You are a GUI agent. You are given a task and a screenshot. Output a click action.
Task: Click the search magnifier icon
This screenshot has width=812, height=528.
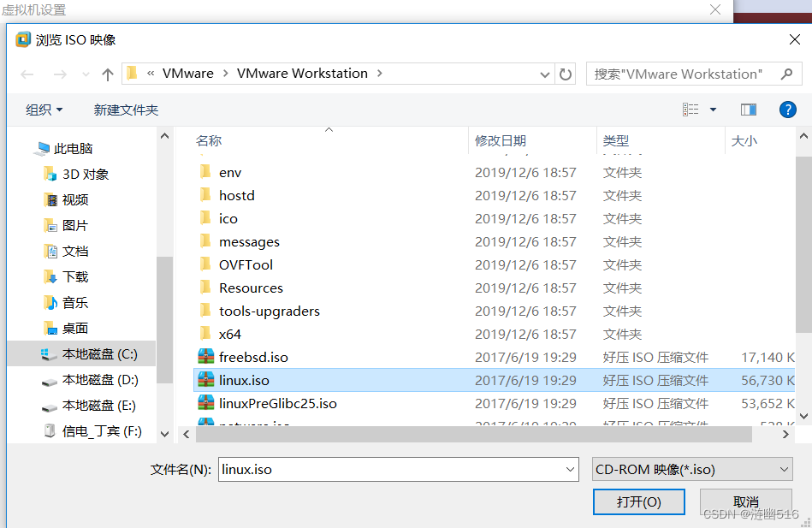point(786,74)
